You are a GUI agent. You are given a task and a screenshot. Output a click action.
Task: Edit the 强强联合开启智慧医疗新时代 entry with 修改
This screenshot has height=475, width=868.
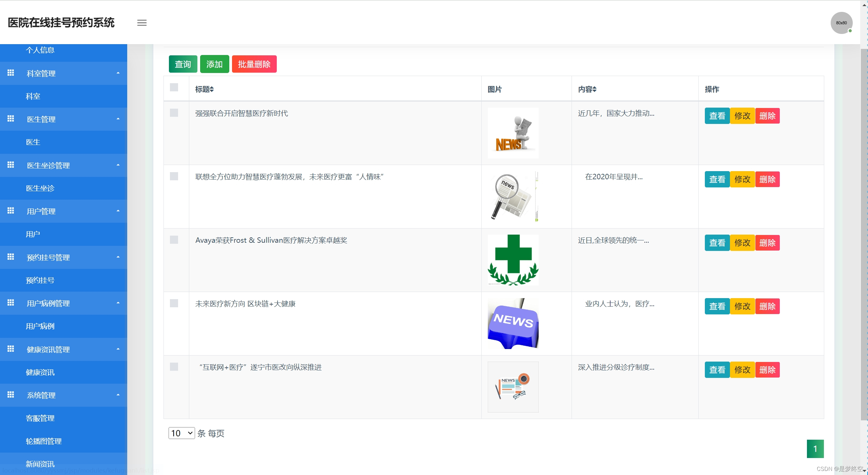742,116
